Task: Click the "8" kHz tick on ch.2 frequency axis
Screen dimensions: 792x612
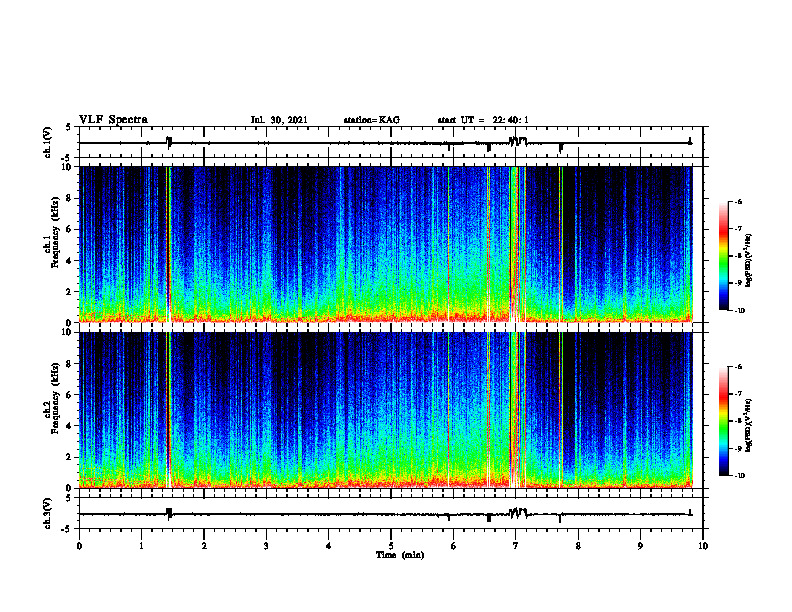Action: click(x=70, y=364)
